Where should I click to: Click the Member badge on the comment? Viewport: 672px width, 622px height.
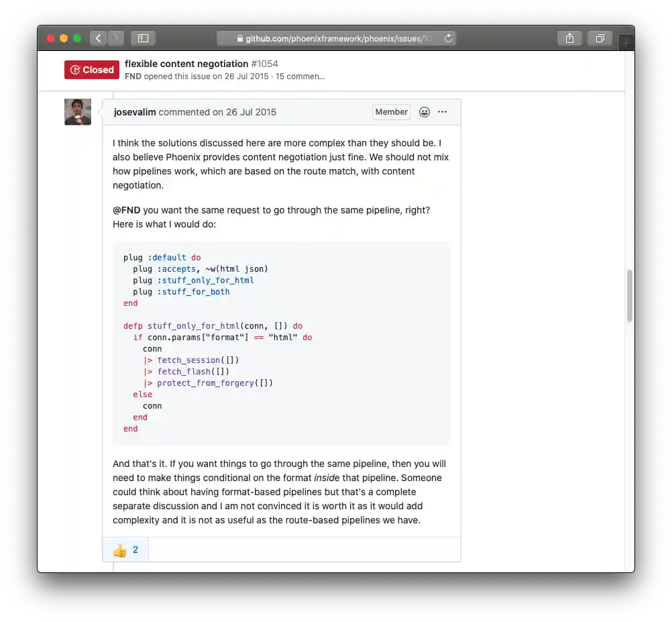[x=391, y=112]
